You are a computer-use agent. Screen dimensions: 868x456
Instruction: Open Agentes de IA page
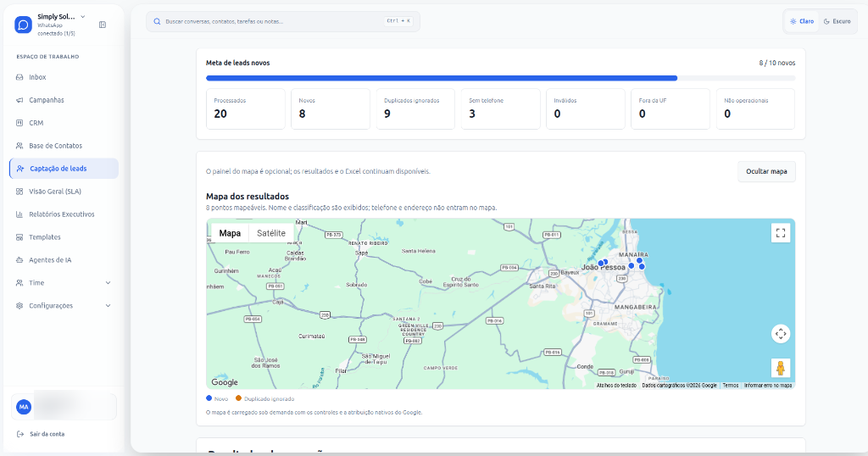coord(64,259)
